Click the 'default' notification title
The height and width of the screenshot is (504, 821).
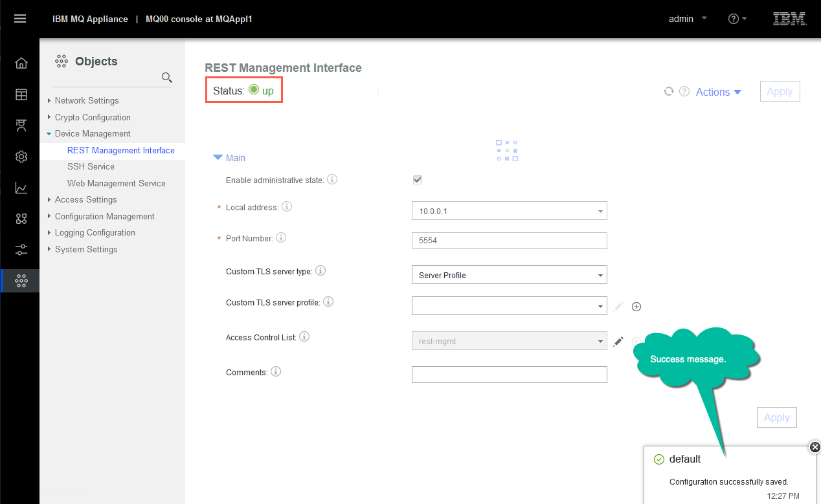pyautogui.click(x=685, y=459)
